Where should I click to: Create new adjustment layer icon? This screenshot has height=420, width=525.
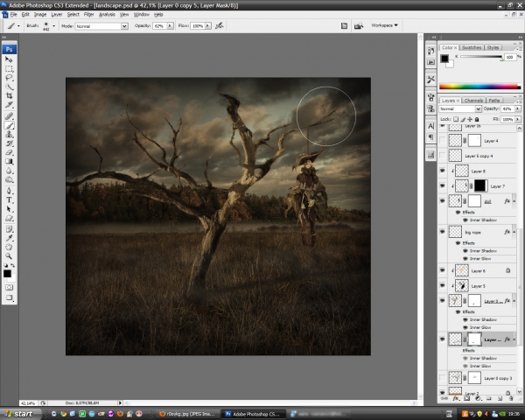tap(478, 399)
